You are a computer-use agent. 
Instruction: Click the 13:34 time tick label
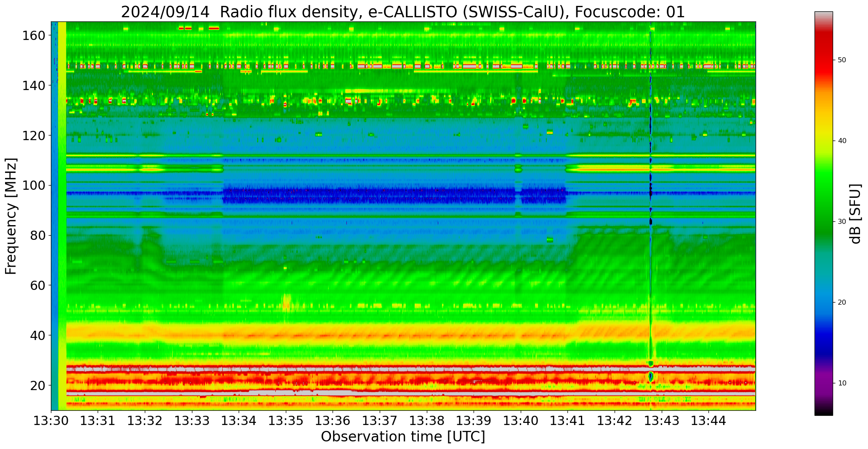click(x=239, y=421)
